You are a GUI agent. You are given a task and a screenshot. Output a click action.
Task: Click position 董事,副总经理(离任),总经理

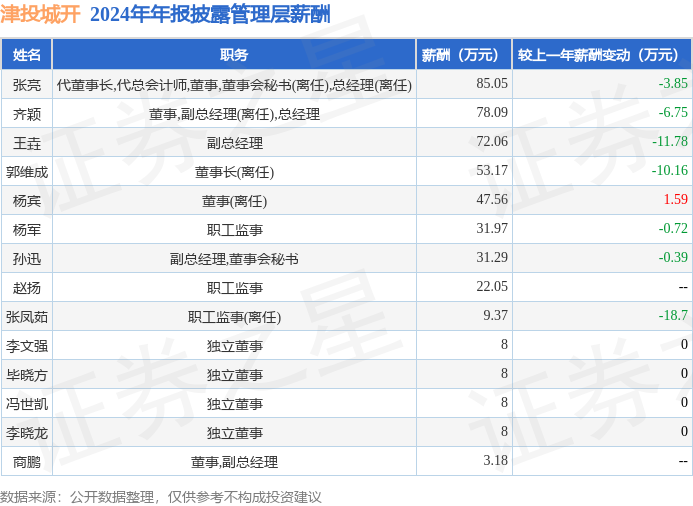coord(234,114)
